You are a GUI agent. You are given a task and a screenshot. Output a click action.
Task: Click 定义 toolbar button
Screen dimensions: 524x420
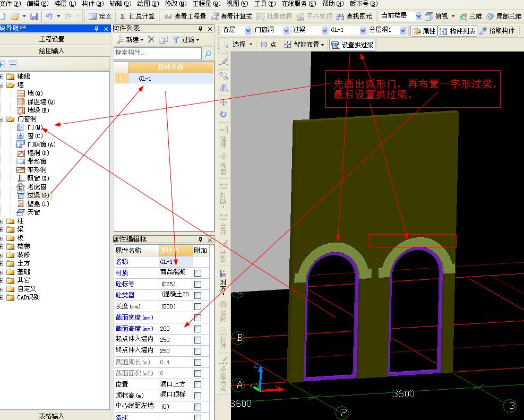(x=100, y=16)
